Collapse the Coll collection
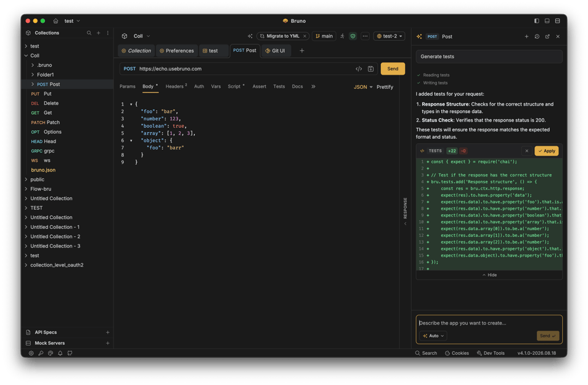The image size is (588, 385). 27,56
